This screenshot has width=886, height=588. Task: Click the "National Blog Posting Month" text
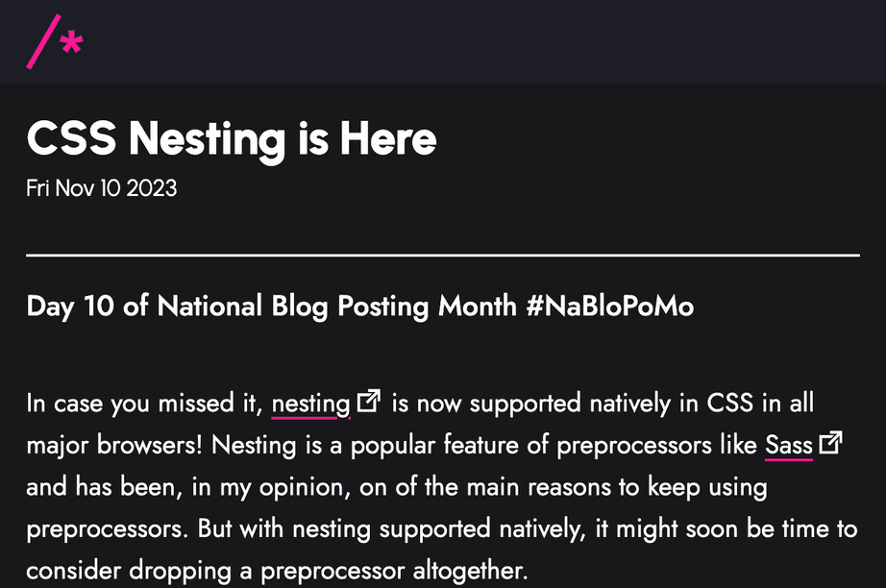(x=336, y=306)
